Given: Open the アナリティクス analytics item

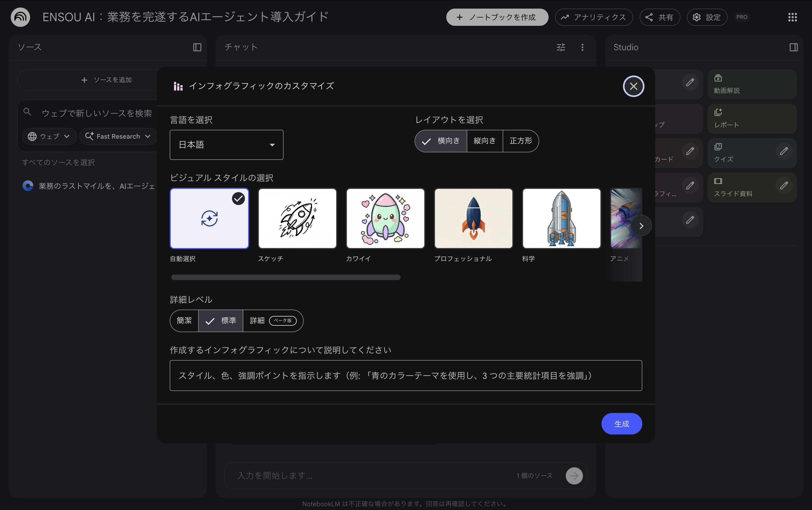Looking at the screenshot, I should (x=594, y=17).
